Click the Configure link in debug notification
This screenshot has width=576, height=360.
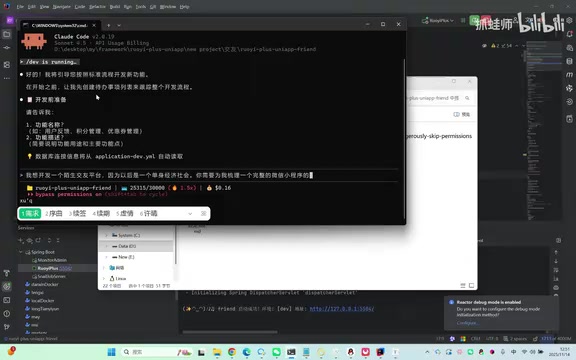[467, 323]
